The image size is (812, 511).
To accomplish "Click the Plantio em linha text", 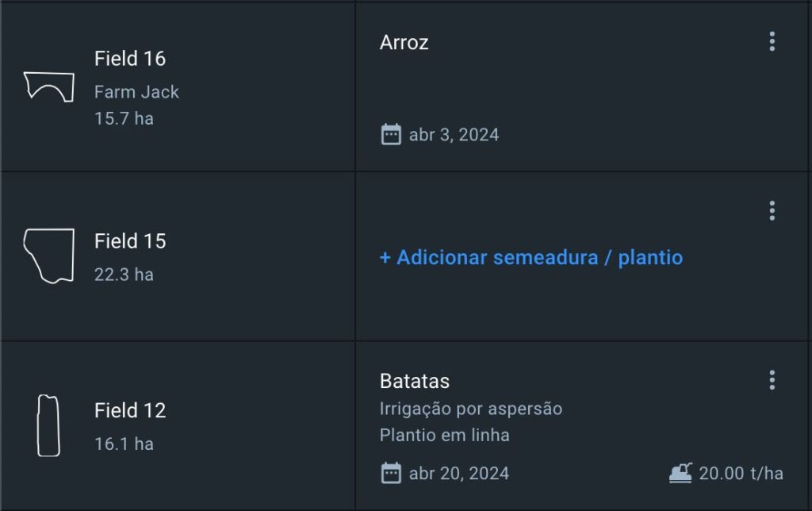I will pyautogui.click(x=444, y=435).
